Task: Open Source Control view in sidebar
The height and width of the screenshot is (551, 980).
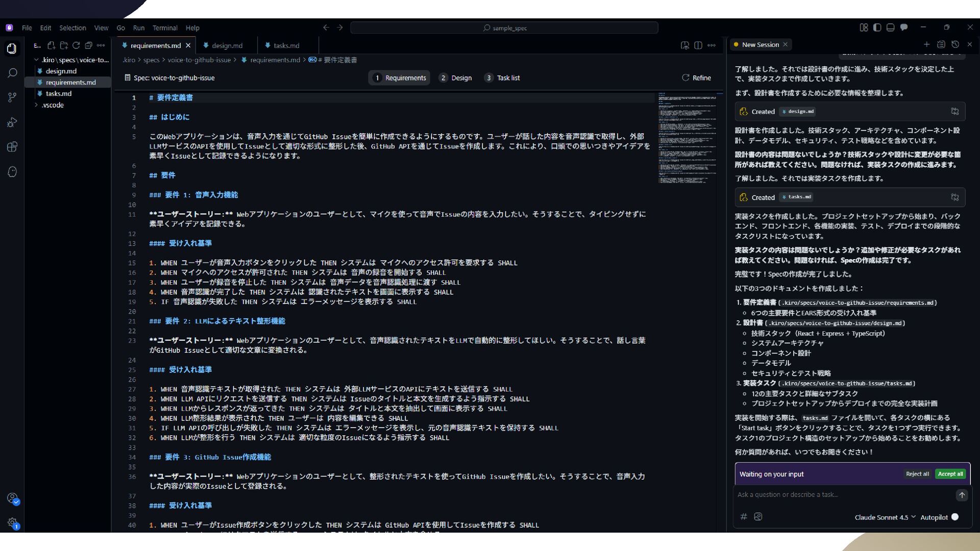Action: tap(12, 97)
